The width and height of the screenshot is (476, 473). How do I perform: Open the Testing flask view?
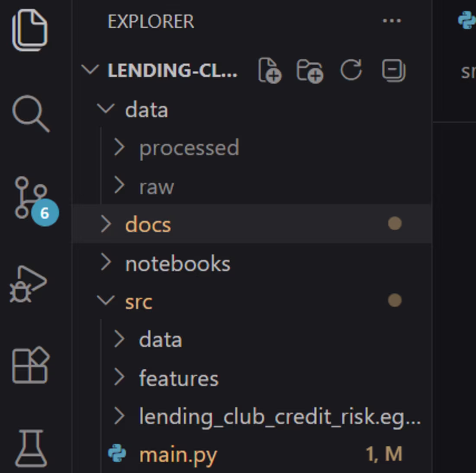(x=30, y=448)
